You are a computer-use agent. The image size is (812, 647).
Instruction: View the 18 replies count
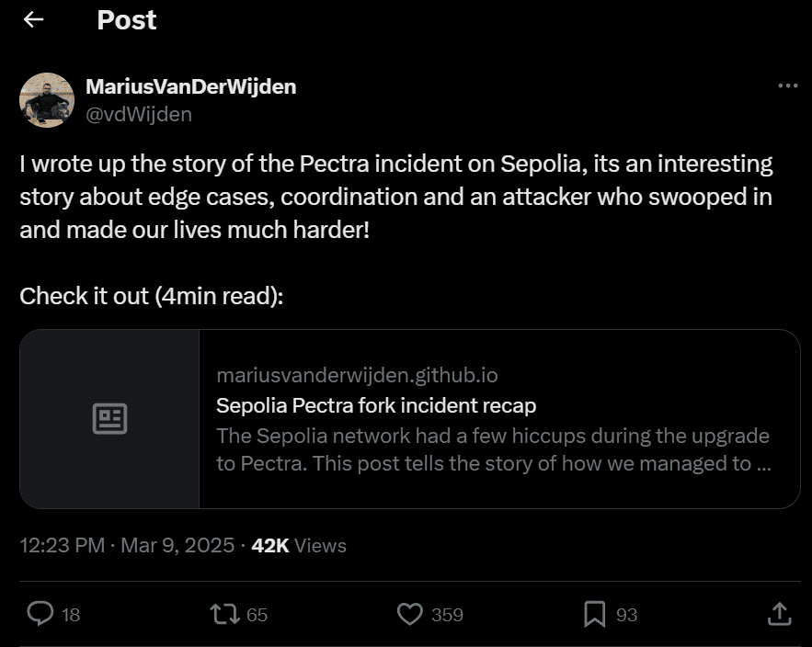[x=71, y=614]
